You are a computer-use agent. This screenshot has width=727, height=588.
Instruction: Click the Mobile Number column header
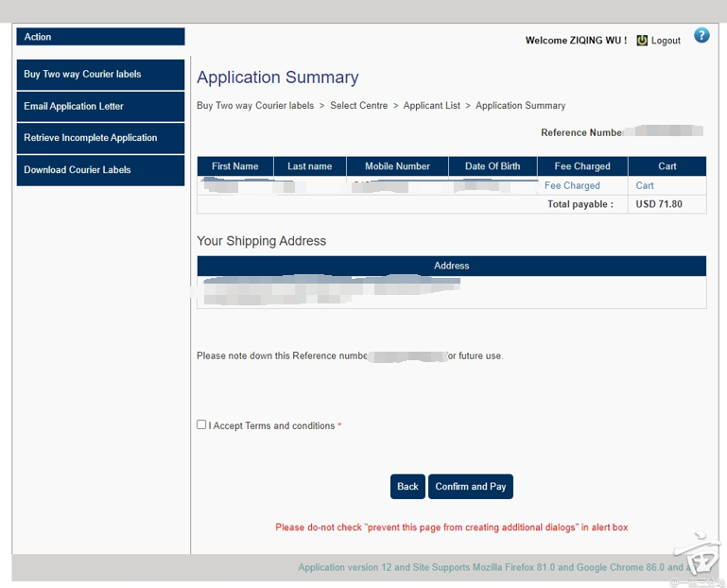(x=397, y=166)
